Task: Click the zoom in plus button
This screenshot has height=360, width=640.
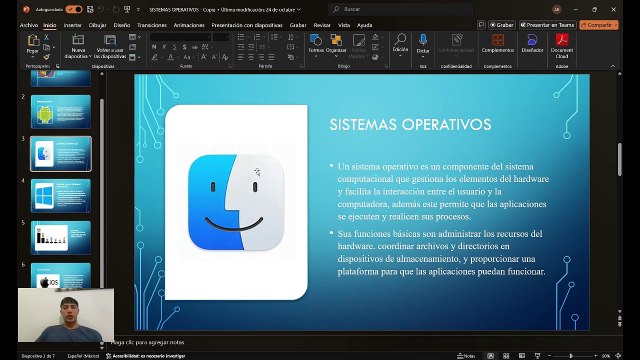Action: click(x=596, y=356)
